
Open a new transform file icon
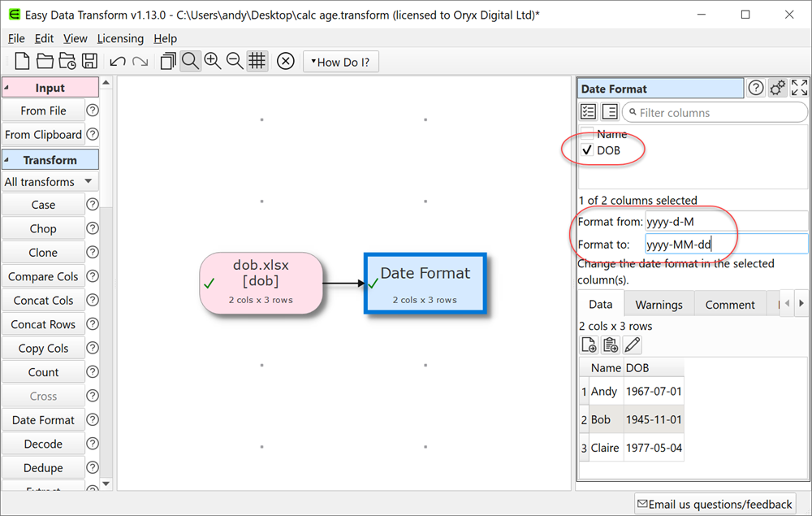tap(21, 61)
